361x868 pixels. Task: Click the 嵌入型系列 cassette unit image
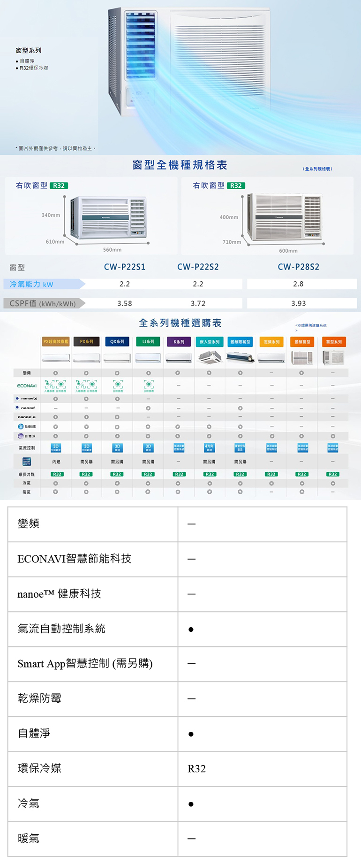click(x=209, y=358)
